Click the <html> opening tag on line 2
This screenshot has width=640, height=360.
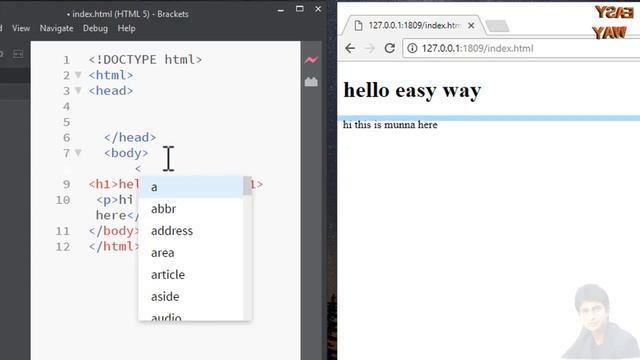pyautogui.click(x=111, y=75)
